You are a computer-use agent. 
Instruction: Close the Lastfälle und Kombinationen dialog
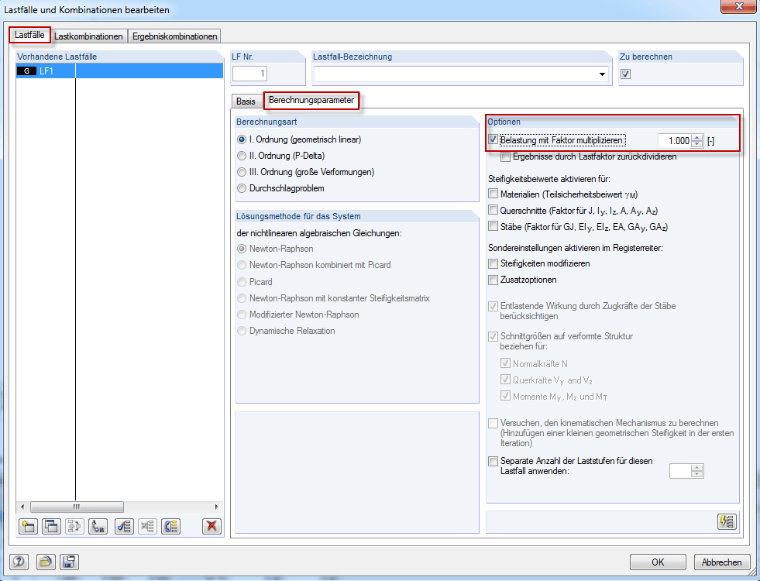coord(738,6)
